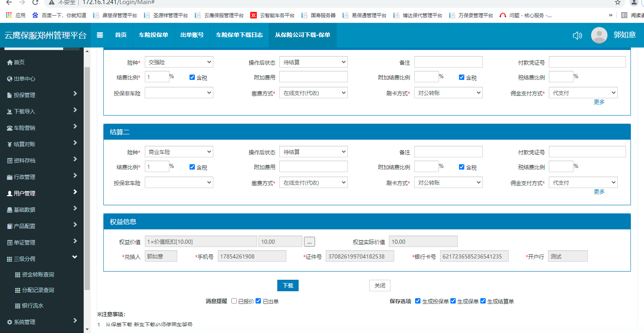
Task: Switch to the 出单账号 tab
Action: [x=192, y=35]
